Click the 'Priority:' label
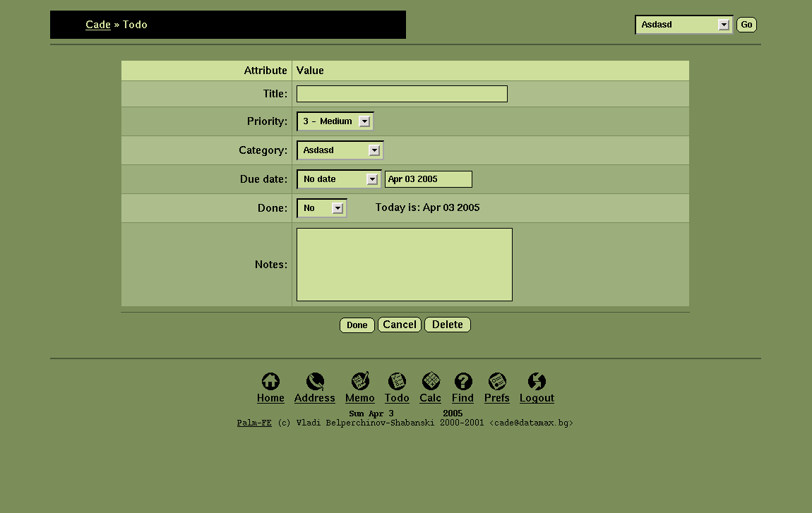 pyautogui.click(x=267, y=121)
